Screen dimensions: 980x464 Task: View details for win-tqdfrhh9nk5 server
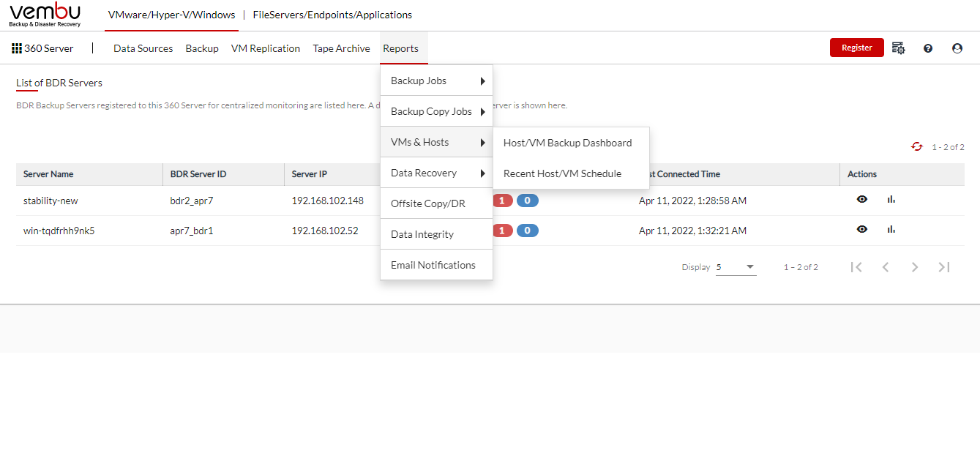[862, 229]
